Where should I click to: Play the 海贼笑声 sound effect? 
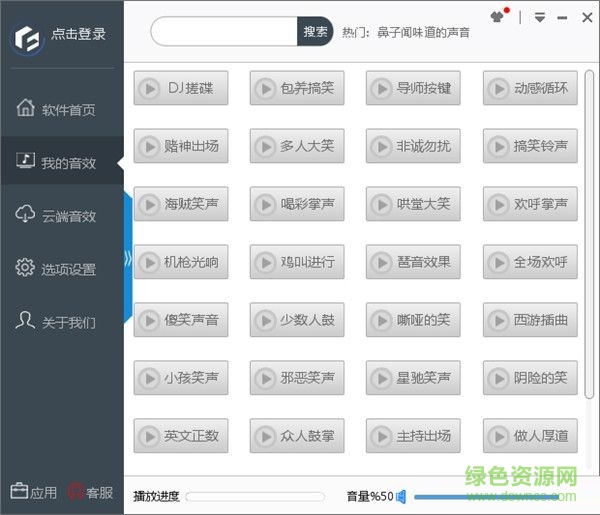[x=181, y=204]
